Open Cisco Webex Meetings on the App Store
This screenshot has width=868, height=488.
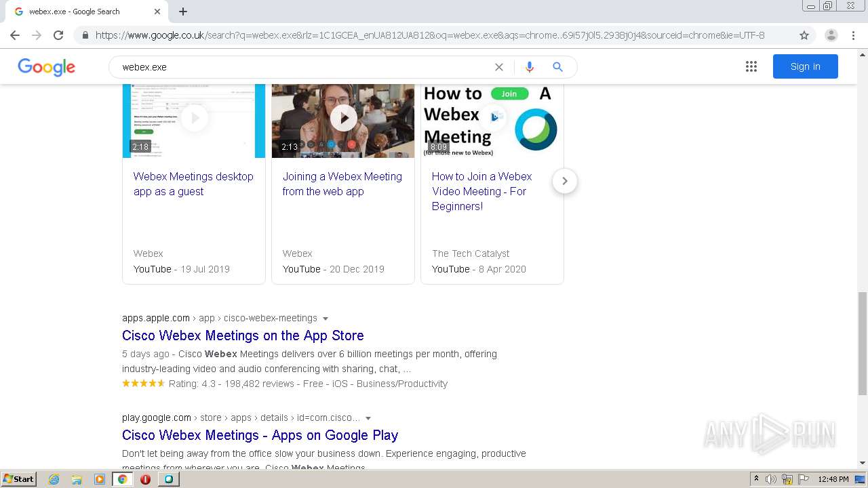point(243,335)
